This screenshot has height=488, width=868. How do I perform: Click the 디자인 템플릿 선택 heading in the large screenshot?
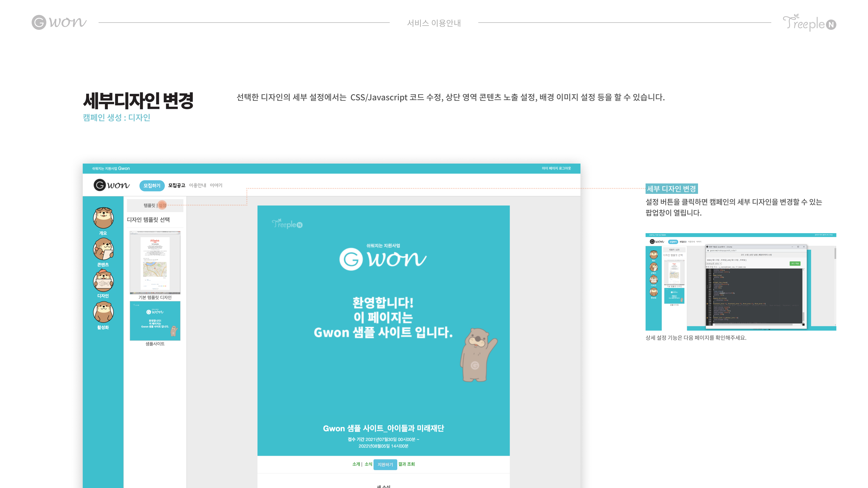pyautogui.click(x=148, y=220)
